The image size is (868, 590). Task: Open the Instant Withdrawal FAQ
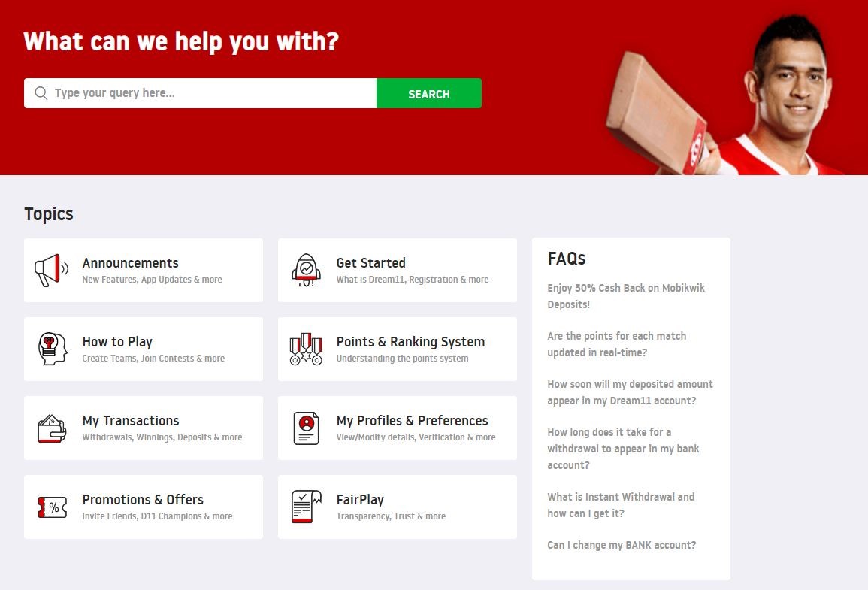(621, 505)
